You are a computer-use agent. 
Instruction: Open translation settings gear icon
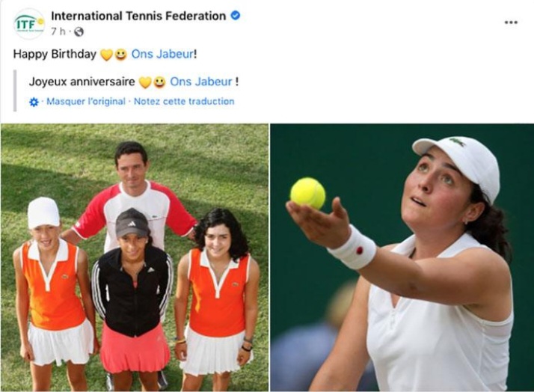coord(34,102)
